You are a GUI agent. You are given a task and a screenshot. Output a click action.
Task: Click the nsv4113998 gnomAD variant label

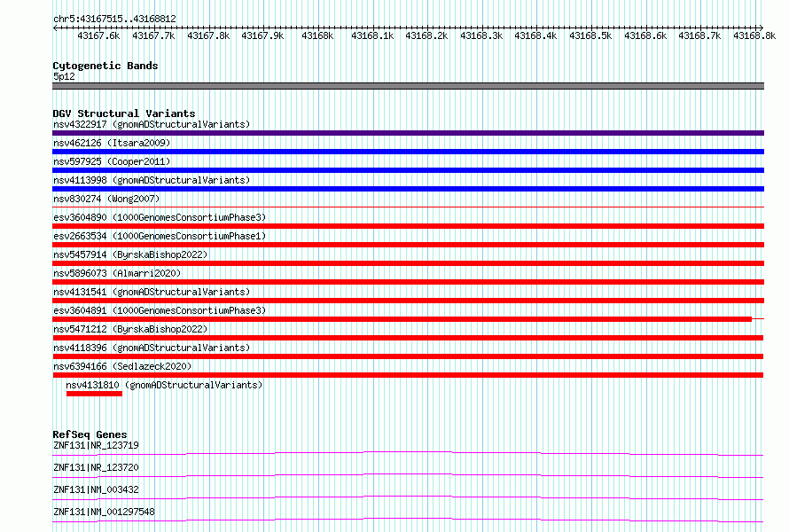click(x=152, y=180)
